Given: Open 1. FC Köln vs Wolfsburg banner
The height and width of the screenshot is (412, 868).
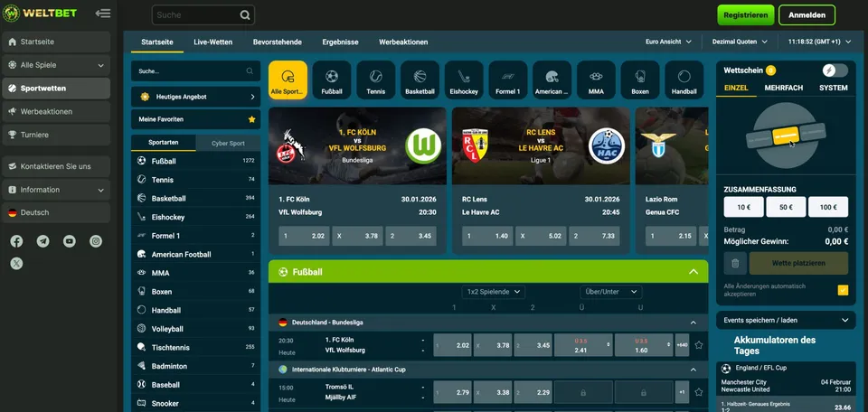Looking at the screenshot, I should pyautogui.click(x=357, y=146).
